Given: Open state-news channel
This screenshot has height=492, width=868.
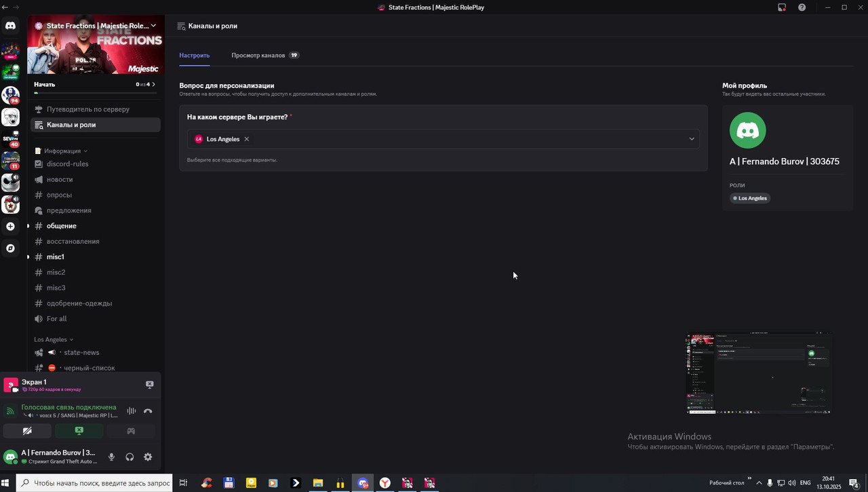Looking at the screenshot, I should [x=95, y=353].
